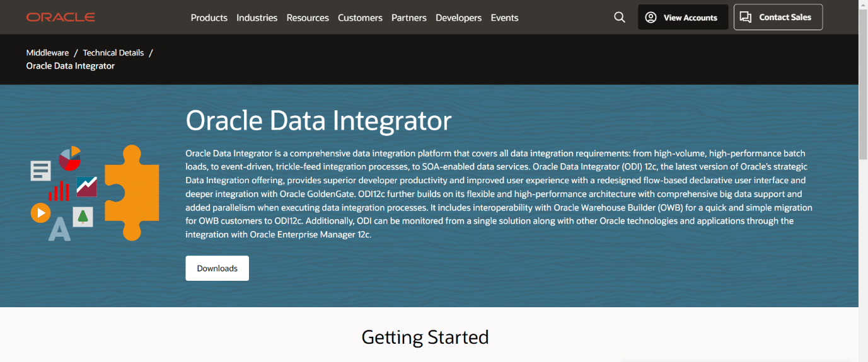This screenshot has width=868, height=362.
Task: Click the Contact Sales button
Action: click(778, 18)
